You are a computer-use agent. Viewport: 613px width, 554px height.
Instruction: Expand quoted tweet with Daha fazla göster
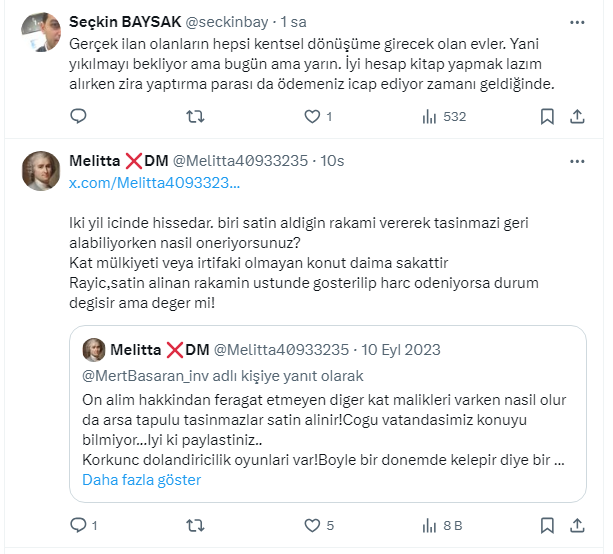point(142,480)
